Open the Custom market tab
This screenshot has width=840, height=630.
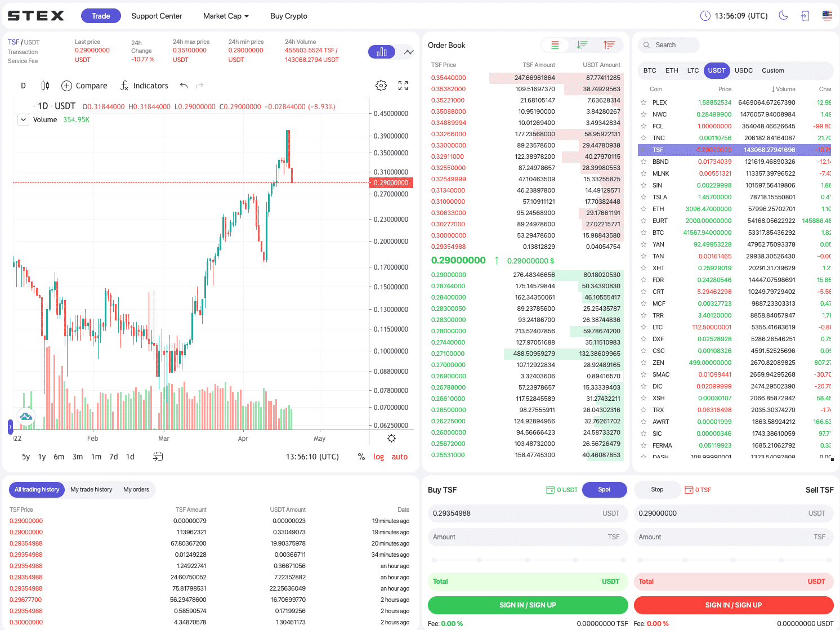773,70
